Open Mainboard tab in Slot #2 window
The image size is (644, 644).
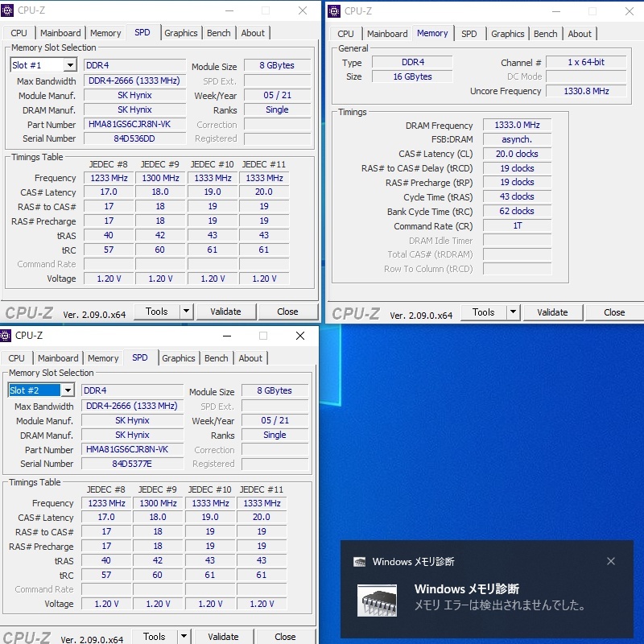click(58, 358)
